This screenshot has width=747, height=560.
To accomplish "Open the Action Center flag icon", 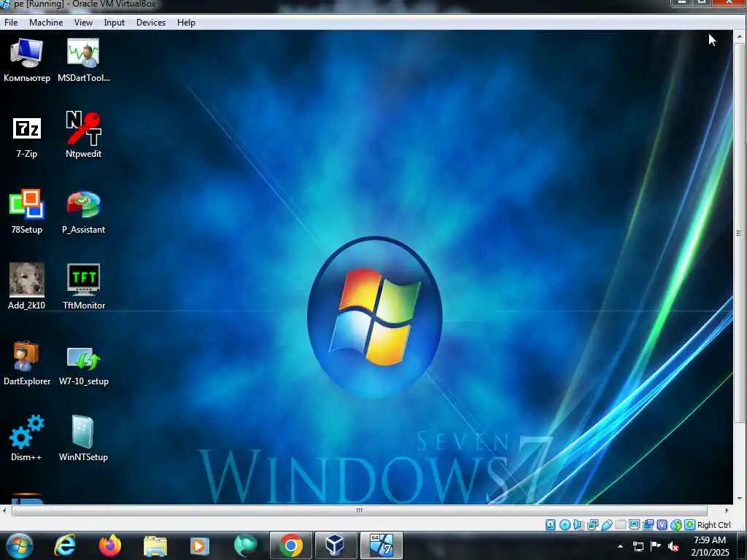I will click(x=656, y=545).
